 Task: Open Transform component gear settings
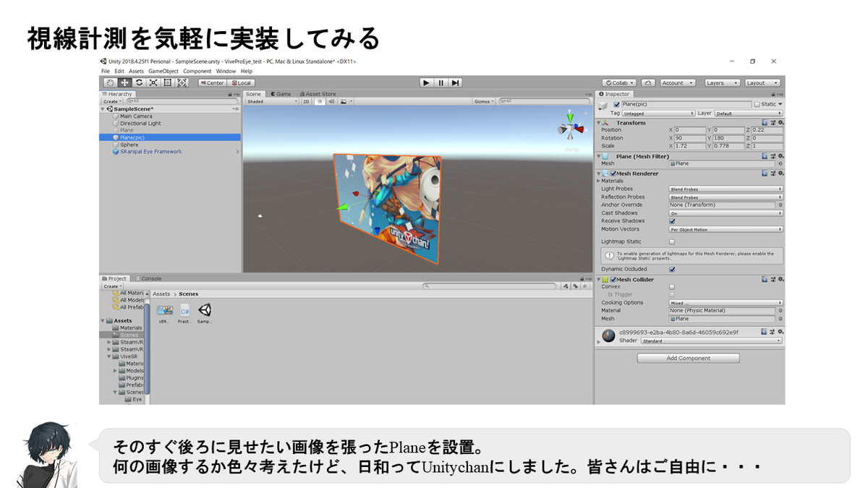[781, 123]
